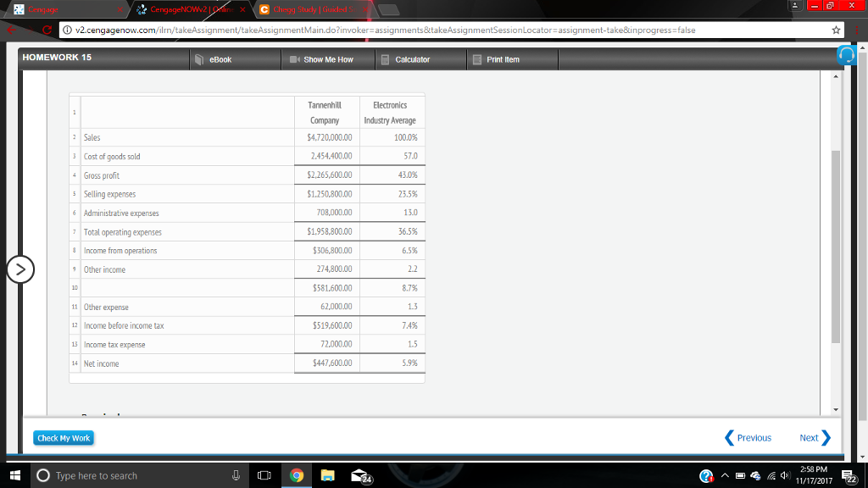This screenshot has width=868, height=488.
Task: Close the CengageNOWv2 tab
Action: [x=242, y=9]
